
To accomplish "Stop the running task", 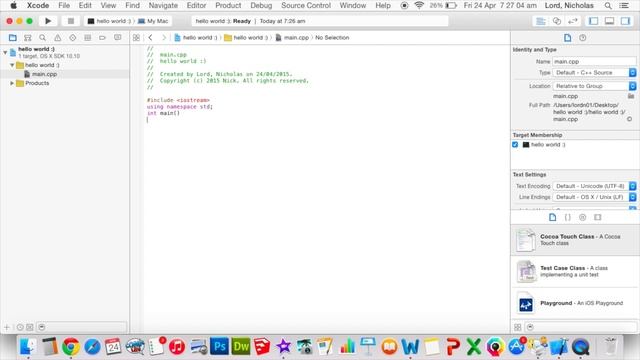I will point(71,21).
